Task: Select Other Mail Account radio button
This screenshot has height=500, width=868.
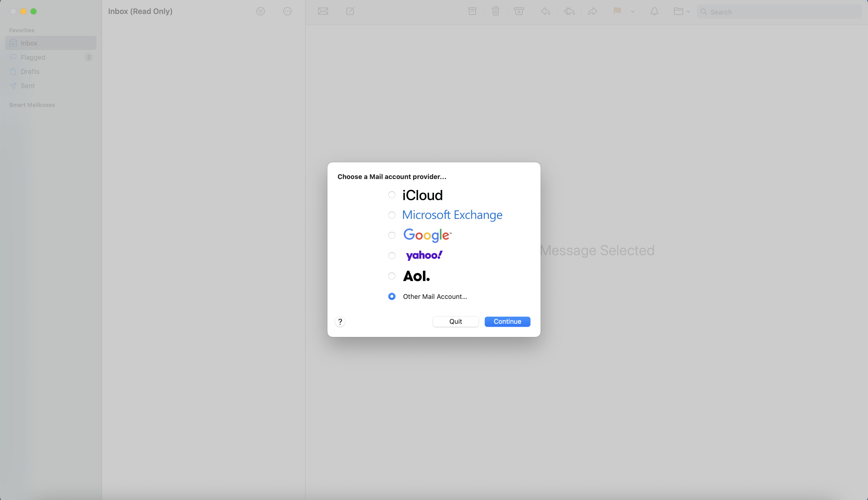Action: [392, 296]
